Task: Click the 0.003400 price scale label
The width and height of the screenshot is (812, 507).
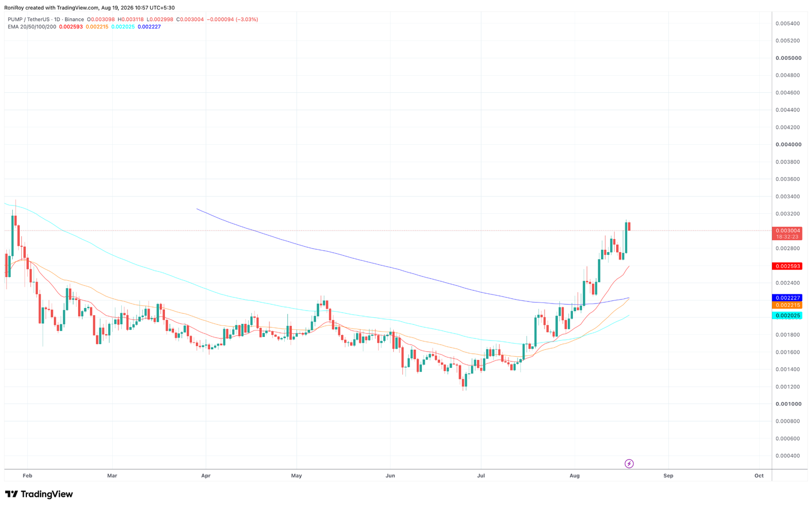Action: point(788,196)
